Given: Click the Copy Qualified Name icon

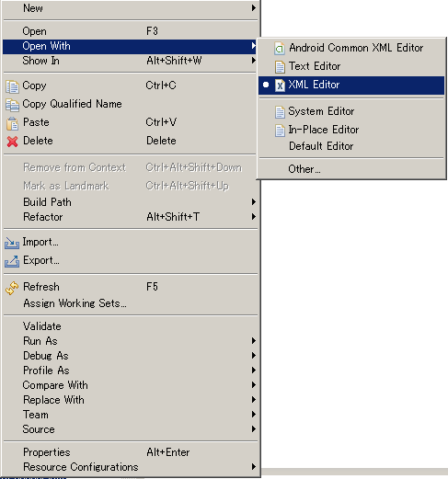Looking at the screenshot, I should pos(12,105).
